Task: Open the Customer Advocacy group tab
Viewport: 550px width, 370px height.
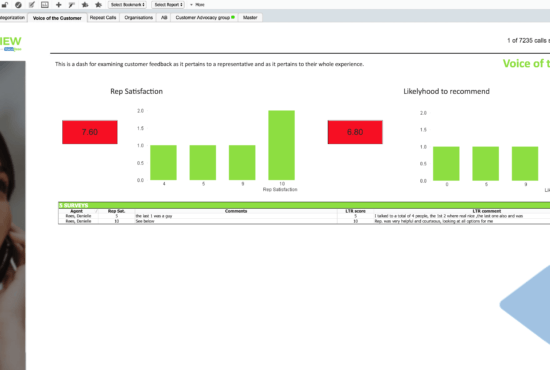Action: pos(205,18)
